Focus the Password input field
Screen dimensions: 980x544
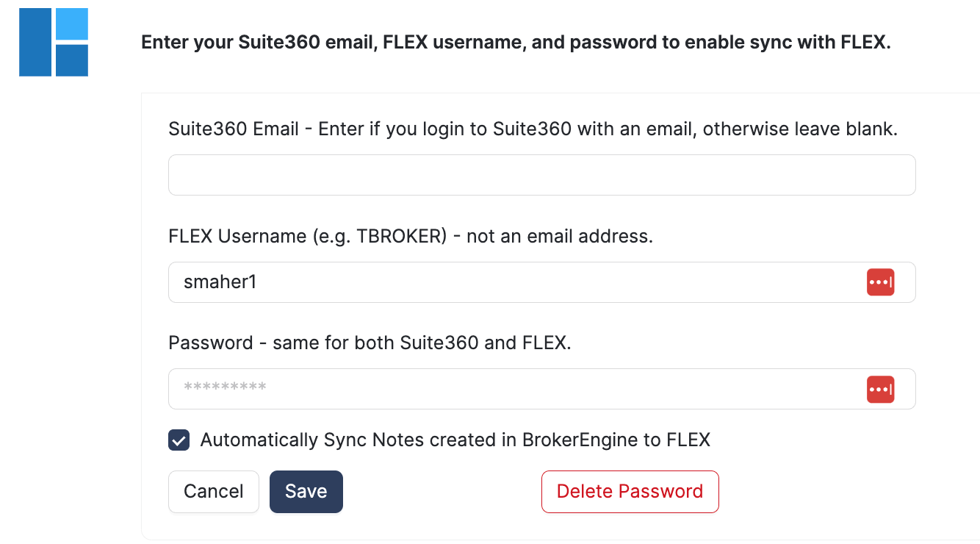click(514, 389)
